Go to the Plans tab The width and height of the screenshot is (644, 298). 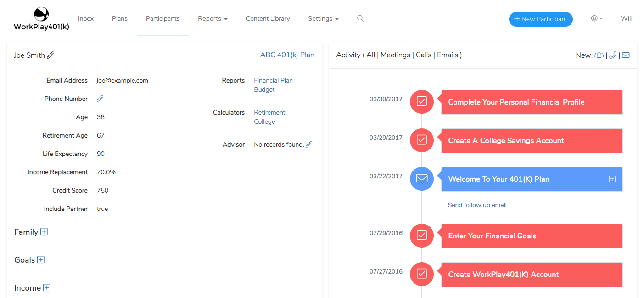[120, 18]
